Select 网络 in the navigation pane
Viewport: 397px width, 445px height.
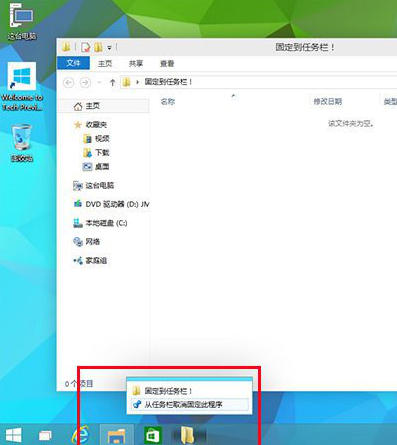tap(93, 241)
